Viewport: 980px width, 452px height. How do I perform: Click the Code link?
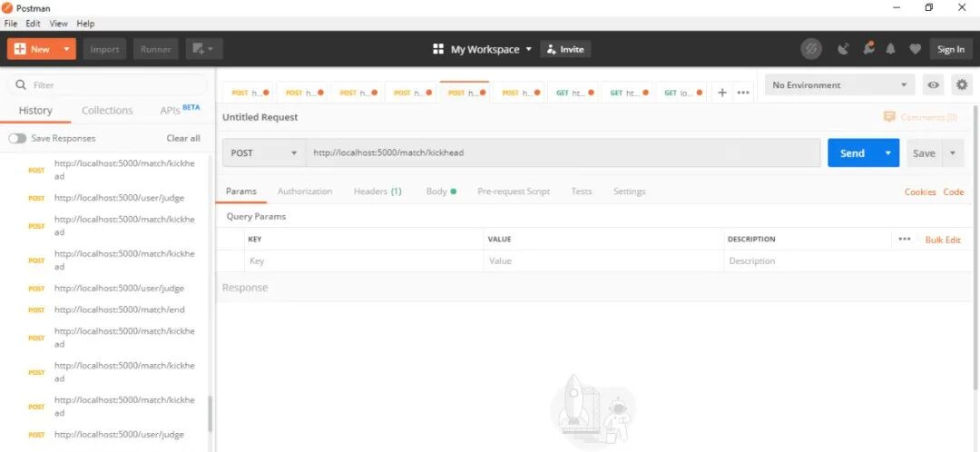[953, 192]
